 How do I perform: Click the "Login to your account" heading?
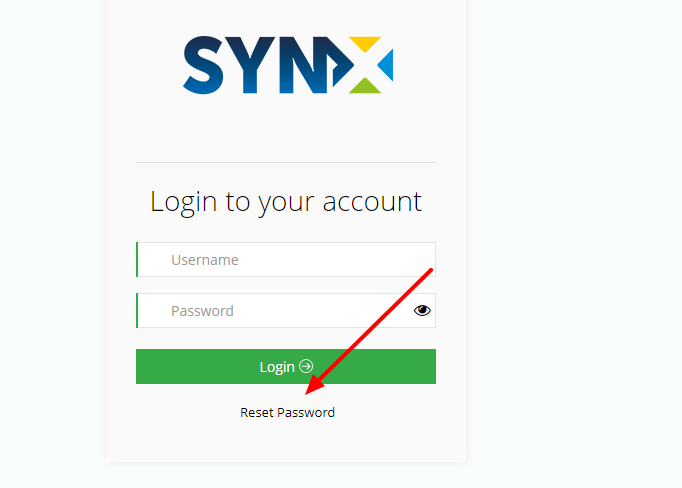coord(286,202)
